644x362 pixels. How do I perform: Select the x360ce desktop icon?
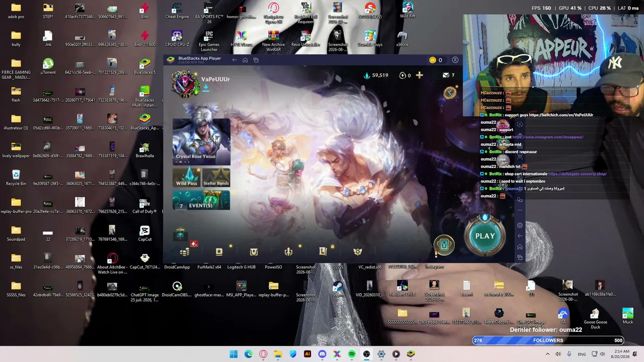pyautogui.click(x=402, y=39)
